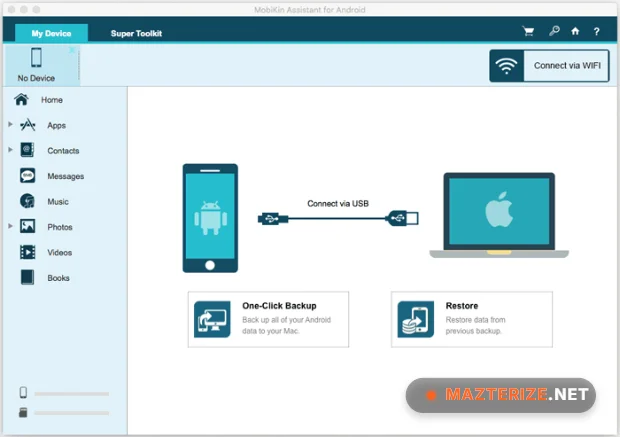Click the One-Click Backup icon
This screenshot has width=620, height=437.
coord(212,319)
